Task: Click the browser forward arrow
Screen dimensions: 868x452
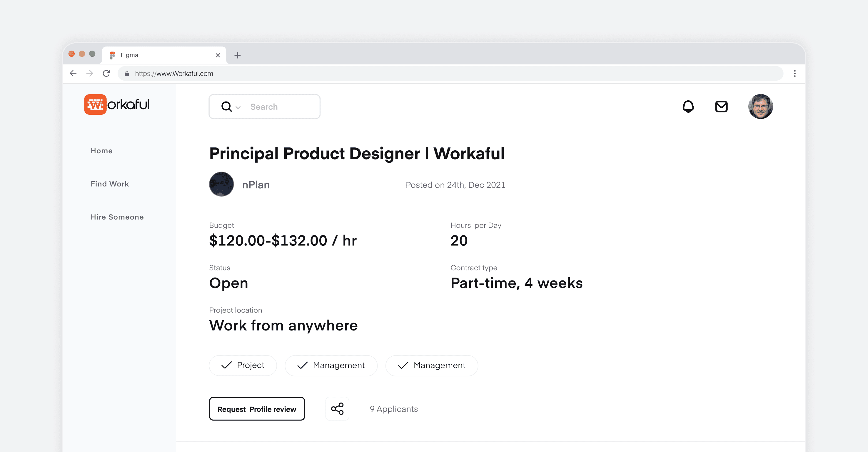Action: pos(90,74)
